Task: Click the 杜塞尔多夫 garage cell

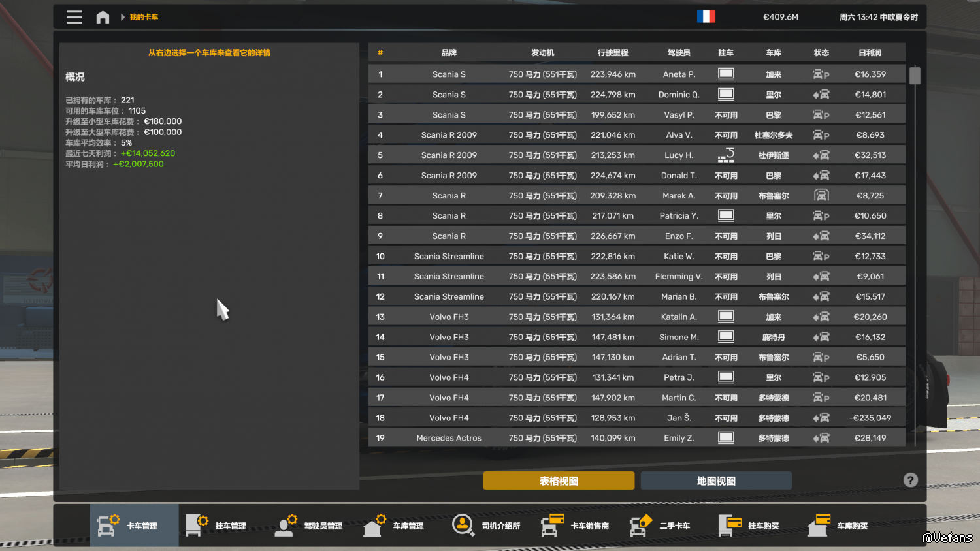Action: [x=774, y=135]
